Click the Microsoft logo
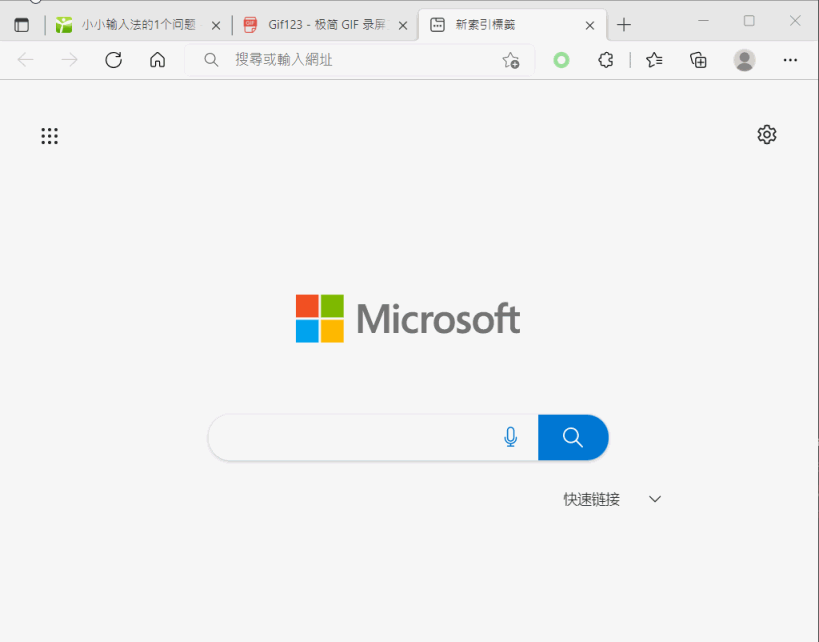The height and width of the screenshot is (642, 819). click(408, 319)
